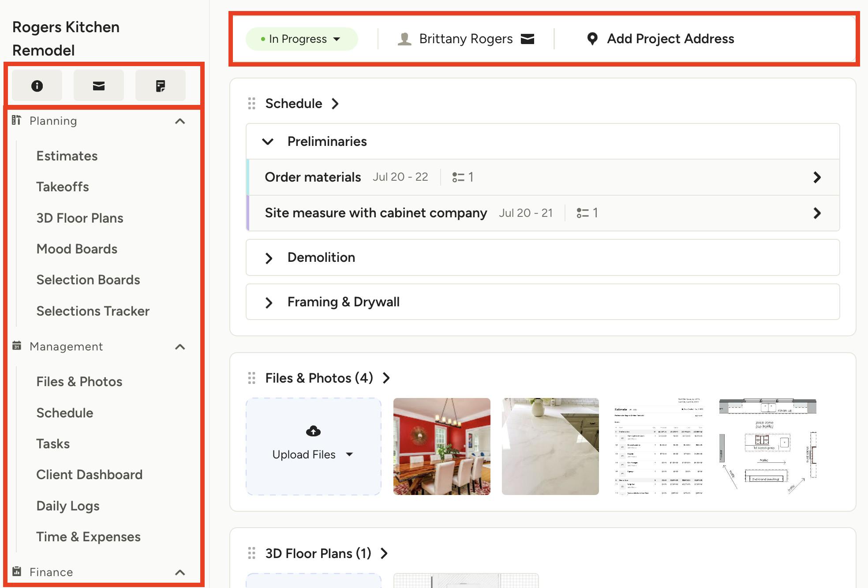Screen dimensions: 868x588
Task: Click Add Project Address link
Action: (x=670, y=39)
